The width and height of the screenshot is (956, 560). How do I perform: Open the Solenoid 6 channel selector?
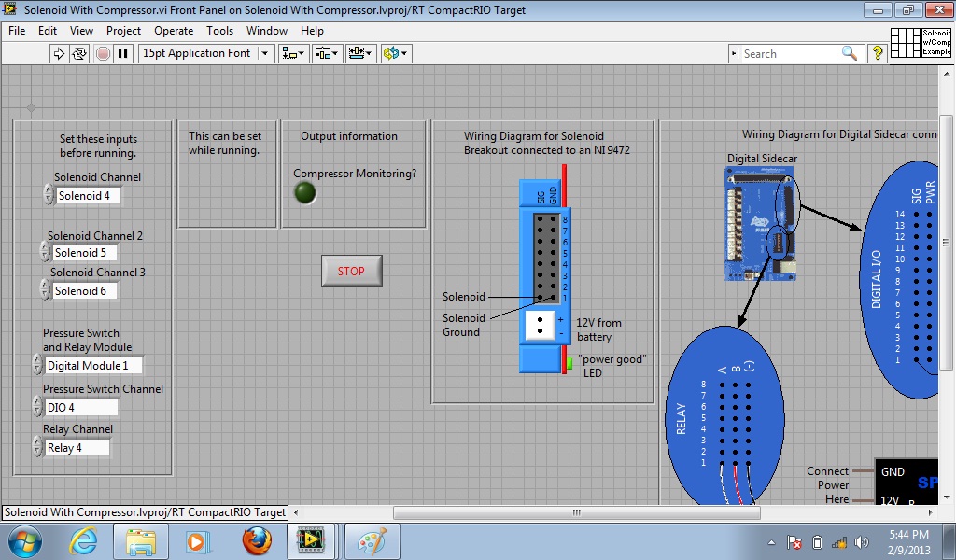click(x=84, y=290)
